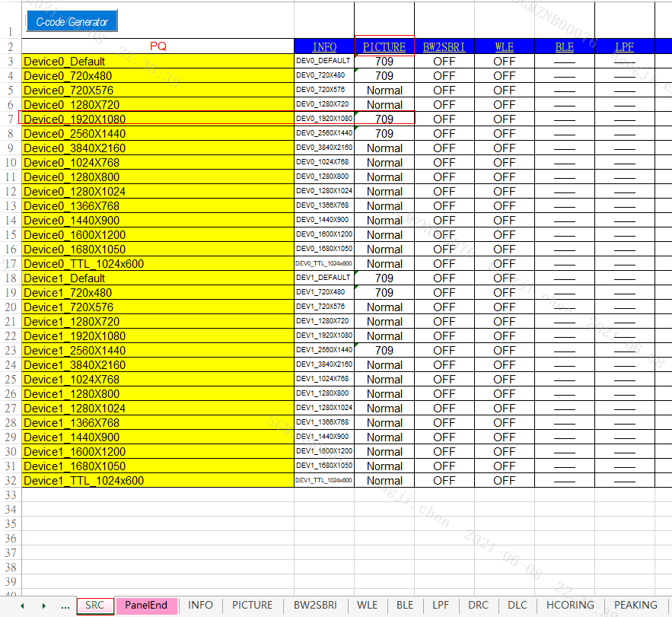672x617 pixels.
Task: Switch to the PEAKING sheet tab
Action: [x=635, y=605]
